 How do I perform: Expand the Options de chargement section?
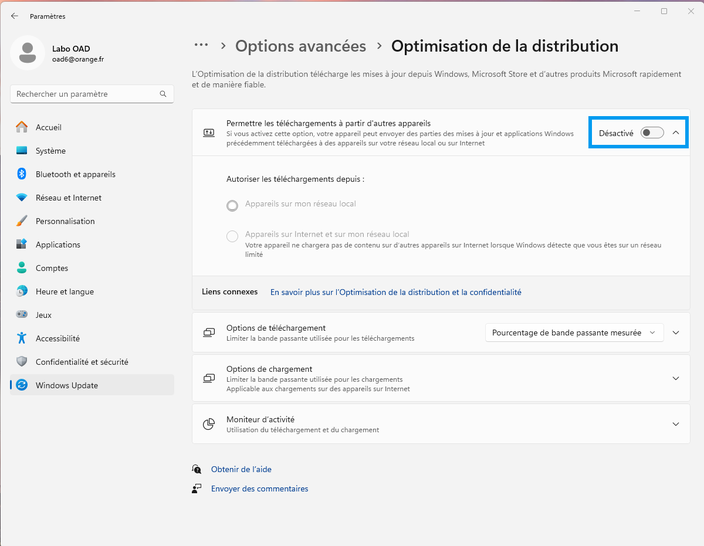(676, 379)
